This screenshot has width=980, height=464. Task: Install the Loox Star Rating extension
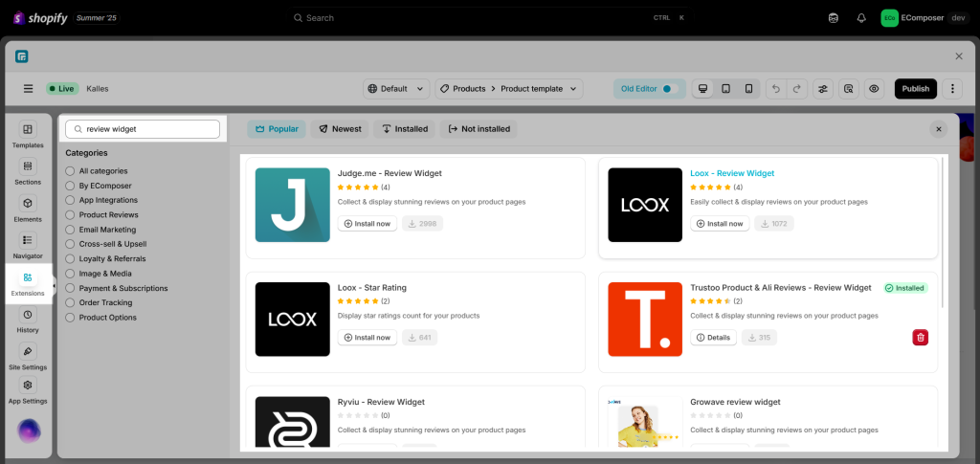pos(367,338)
